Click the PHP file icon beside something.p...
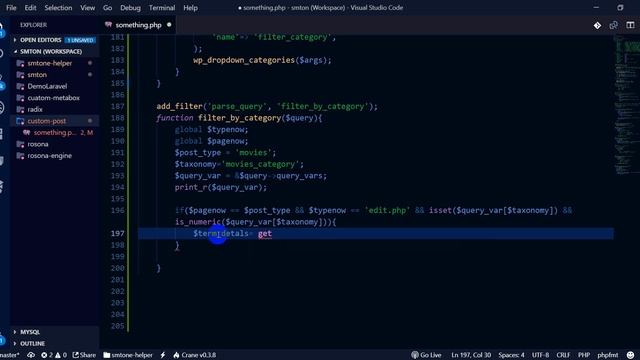Image resolution: width=640 pixels, height=360 pixels. pos(27,133)
